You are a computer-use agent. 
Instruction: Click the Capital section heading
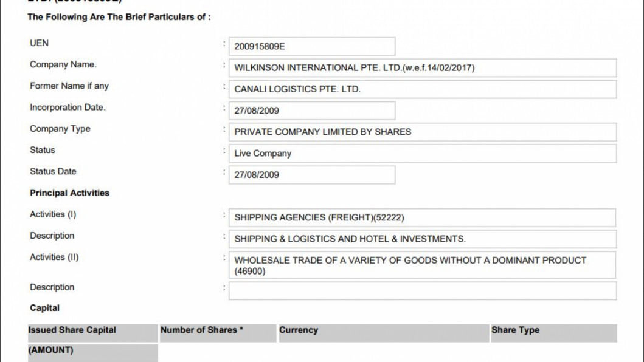45,308
